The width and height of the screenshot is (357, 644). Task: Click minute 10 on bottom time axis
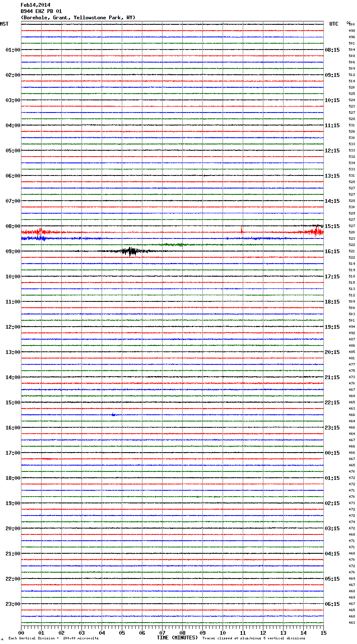223,633
